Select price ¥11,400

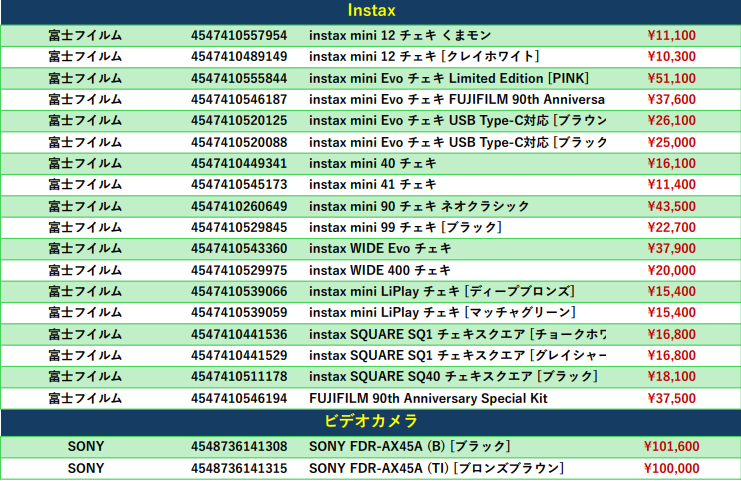click(x=672, y=184)
